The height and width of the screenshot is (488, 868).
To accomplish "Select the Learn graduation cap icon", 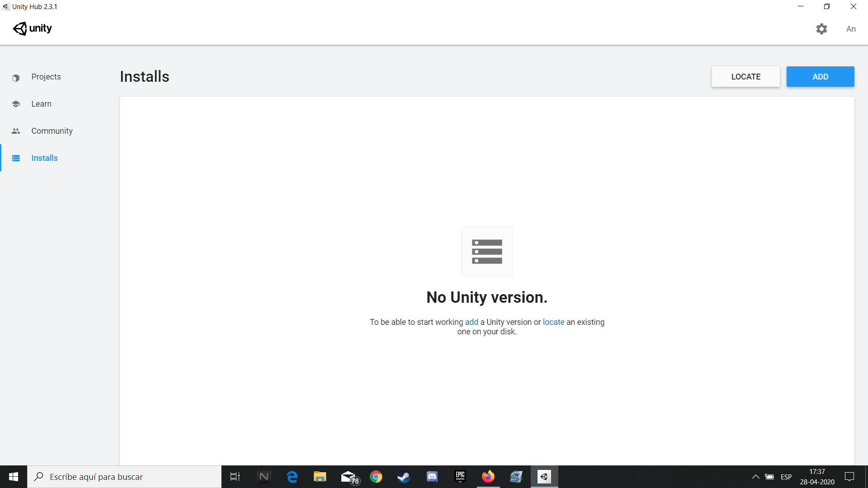I will pyautogui.click(x=16, y=103).
